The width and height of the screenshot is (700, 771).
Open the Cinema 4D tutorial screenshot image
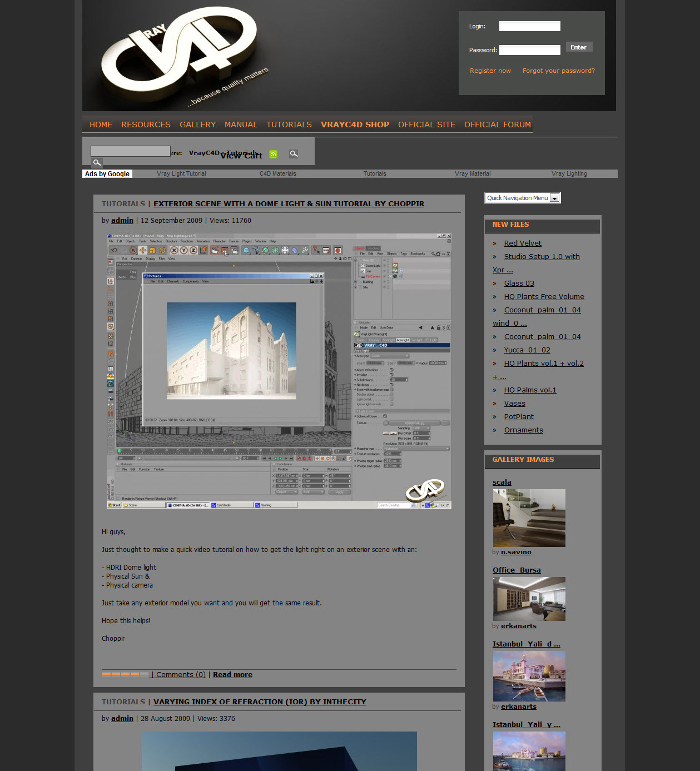pyautogui.click(x=279, y=371)
